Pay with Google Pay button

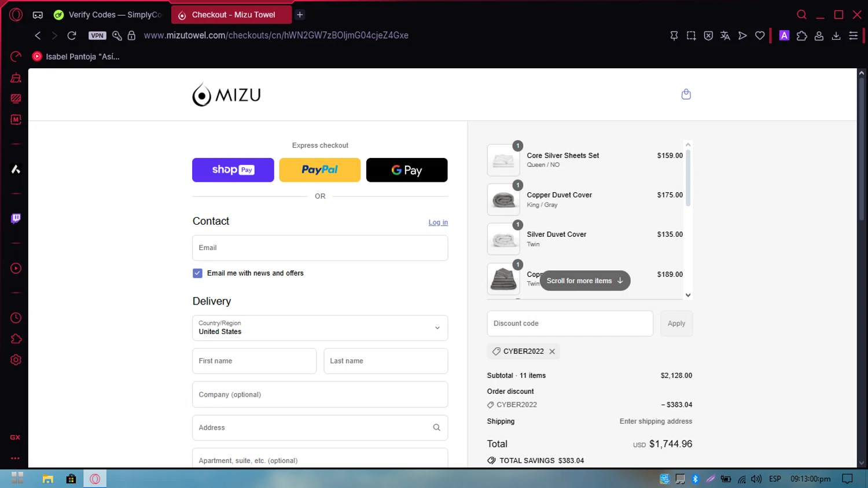click(x=407, y=170)
